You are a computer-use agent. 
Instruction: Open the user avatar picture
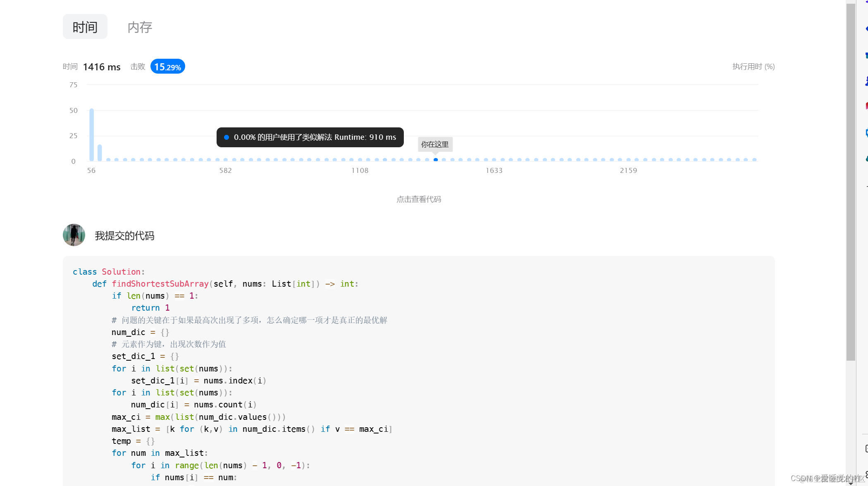74,235
